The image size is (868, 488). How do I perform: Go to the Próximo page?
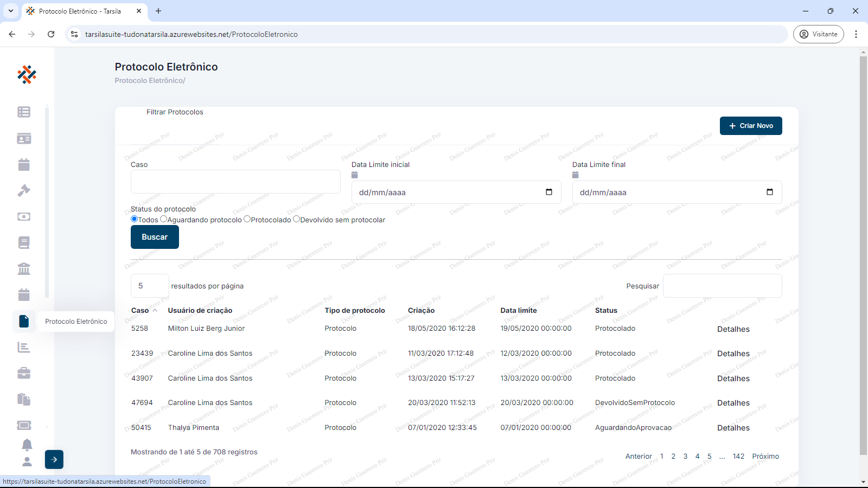(765, 457)
